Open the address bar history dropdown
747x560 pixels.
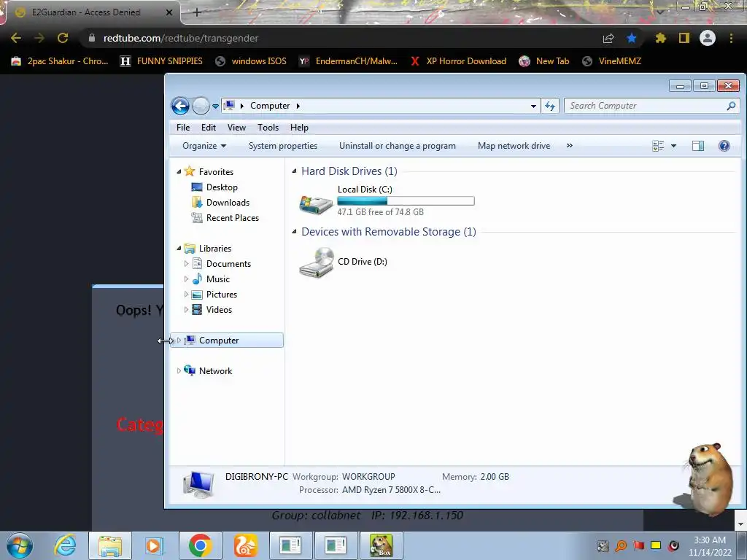533,106
